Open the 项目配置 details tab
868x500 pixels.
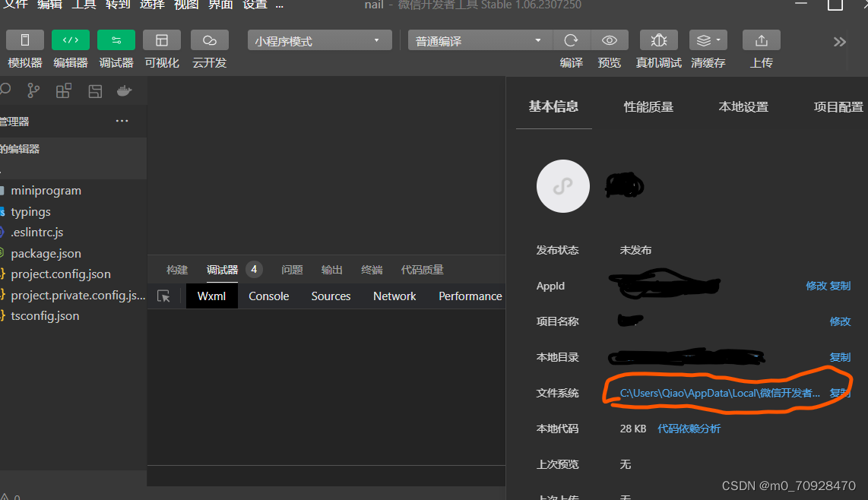coord(838,107)
